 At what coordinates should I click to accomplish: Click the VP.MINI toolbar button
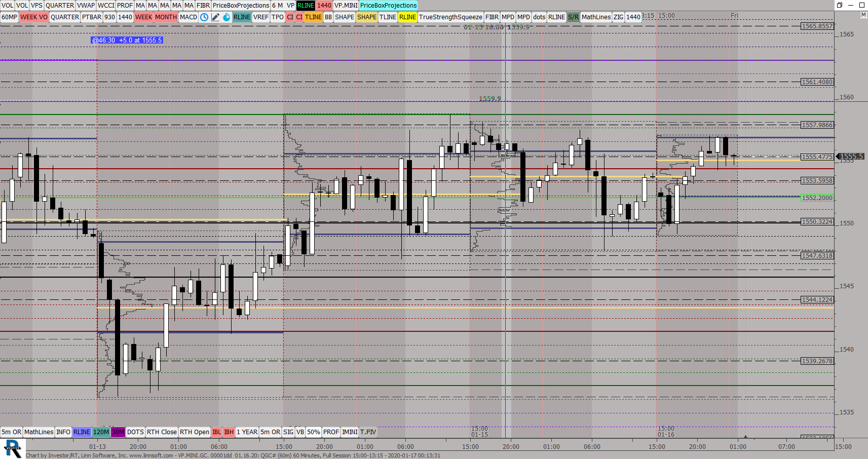coord(346,6)
